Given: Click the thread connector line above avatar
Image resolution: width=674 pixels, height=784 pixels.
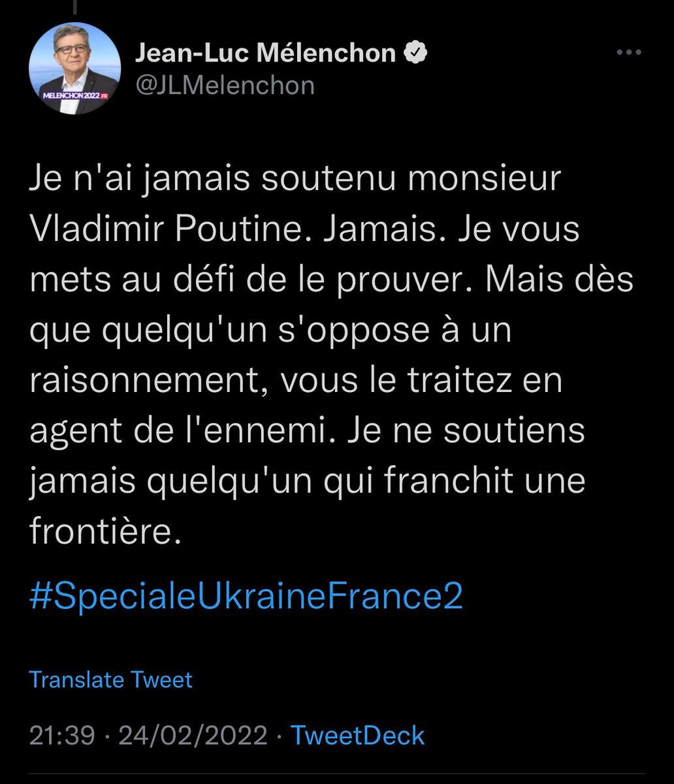Looking at the screenshot, I should click(x=74, y=5).
